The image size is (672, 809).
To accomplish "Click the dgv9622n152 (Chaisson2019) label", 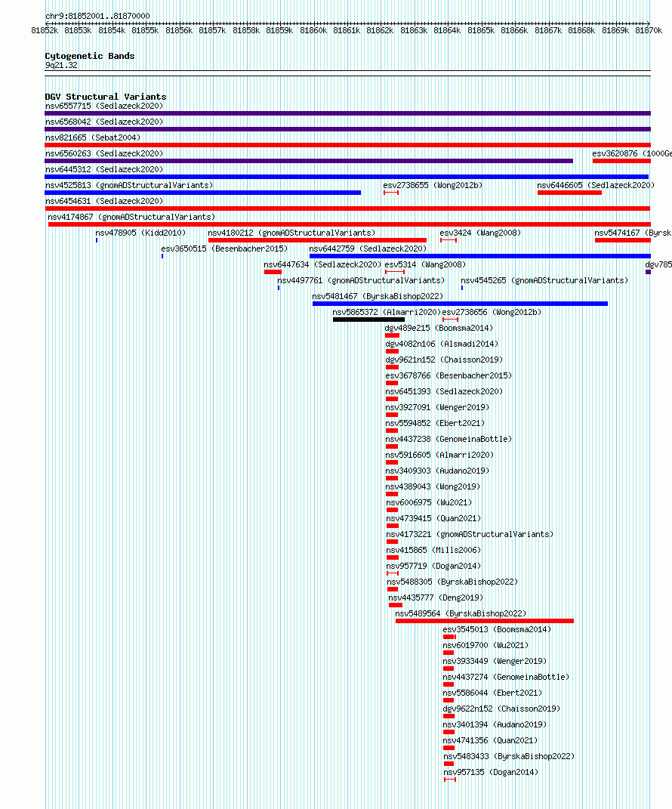I will [x=501, y=709].
